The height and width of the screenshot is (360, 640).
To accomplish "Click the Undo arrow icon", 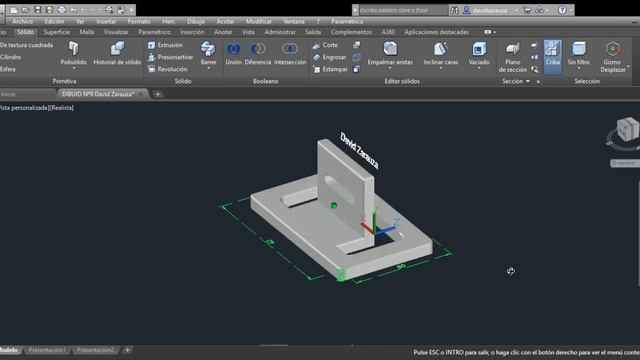I will 74,10.
